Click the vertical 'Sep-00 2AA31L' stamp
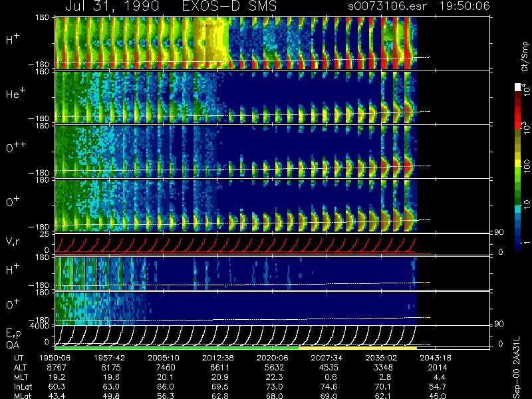 517,368
